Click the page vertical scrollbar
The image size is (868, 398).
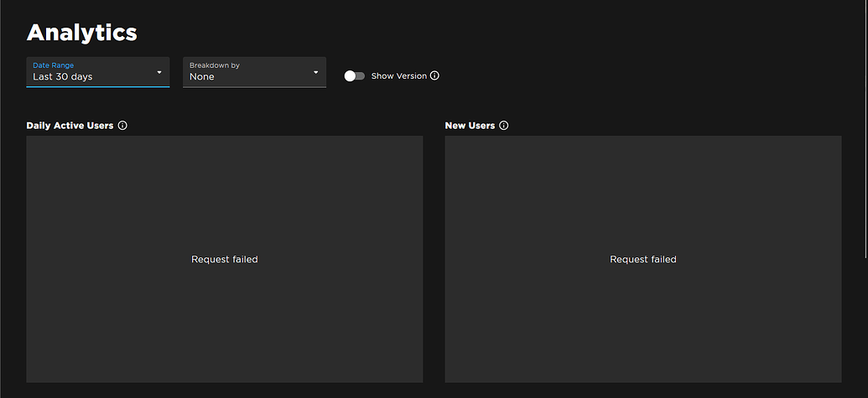865,129
